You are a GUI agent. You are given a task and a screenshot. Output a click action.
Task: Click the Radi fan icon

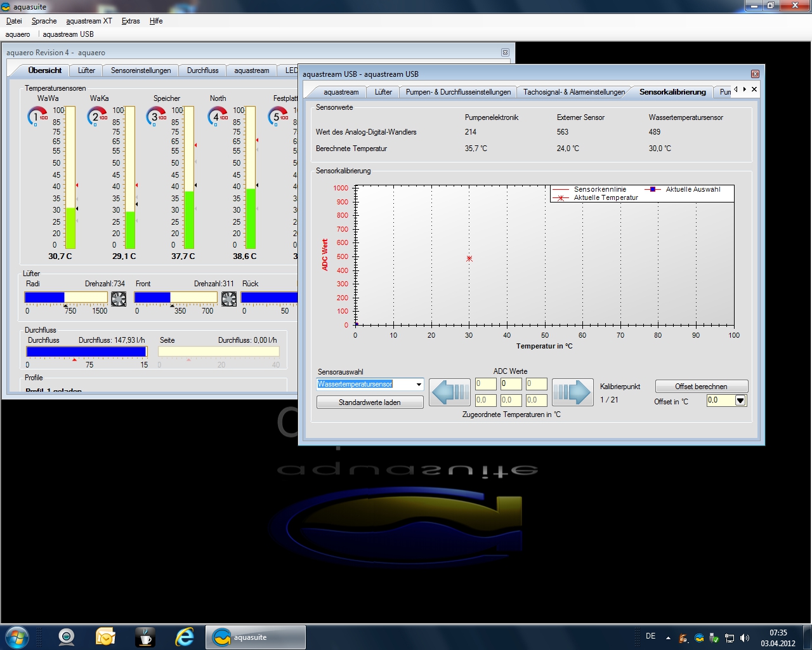coord(119,298)
